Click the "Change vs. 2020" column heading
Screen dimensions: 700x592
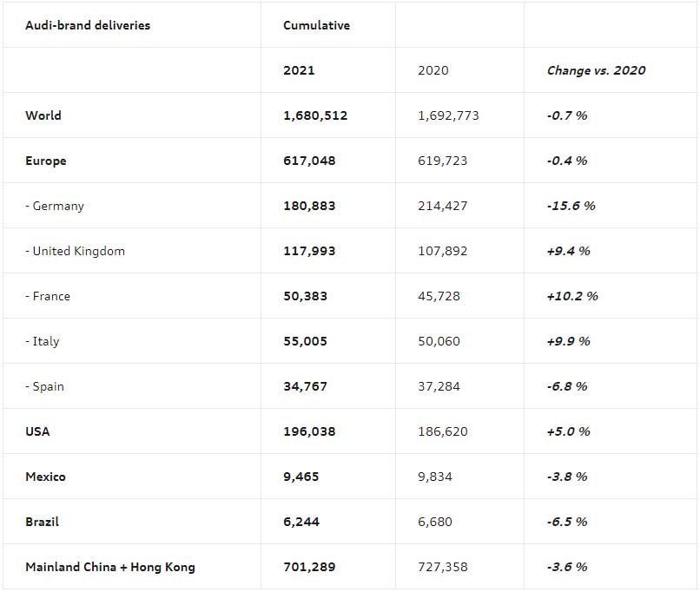596,70
